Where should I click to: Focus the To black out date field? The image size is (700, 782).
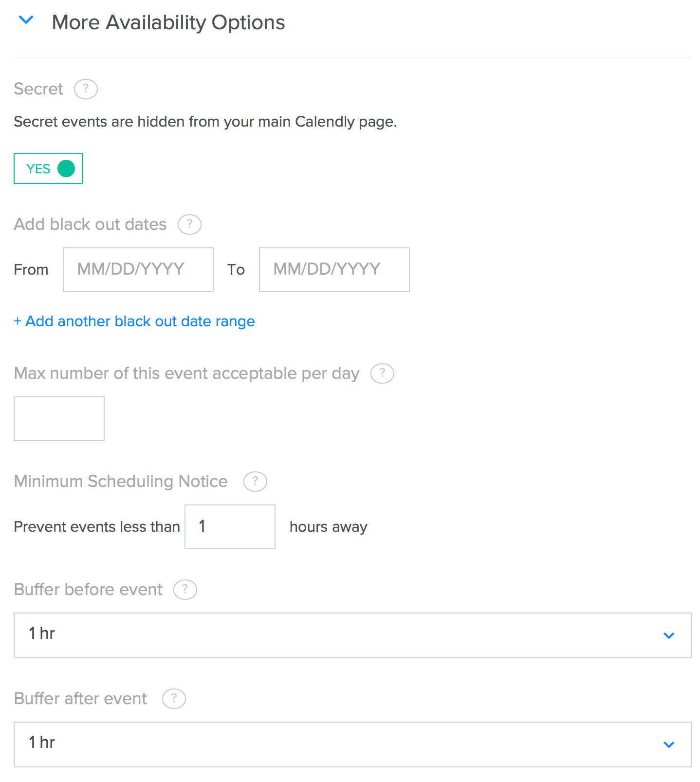pos(334,270)
